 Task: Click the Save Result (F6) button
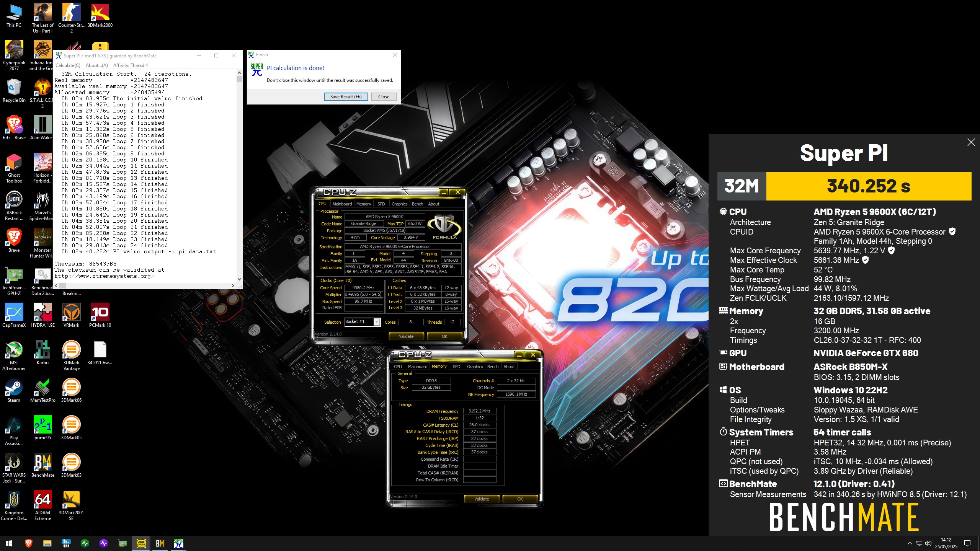click(346, 97)
